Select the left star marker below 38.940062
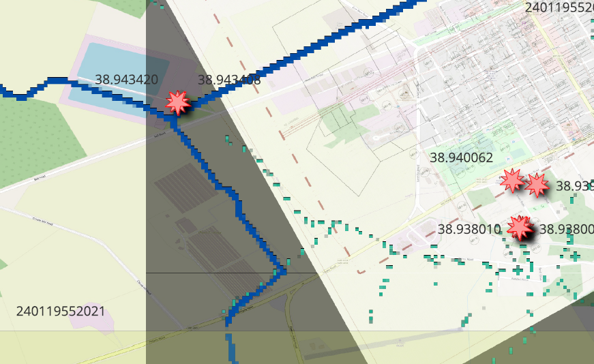Image resolution: width=594 pixels, height=364 pixels. [x=512, y=181]
